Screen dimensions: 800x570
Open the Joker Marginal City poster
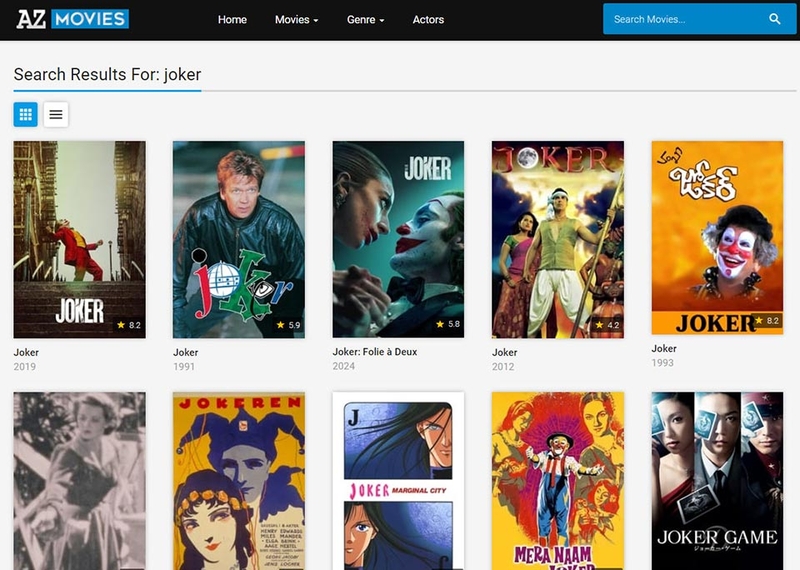398,481
